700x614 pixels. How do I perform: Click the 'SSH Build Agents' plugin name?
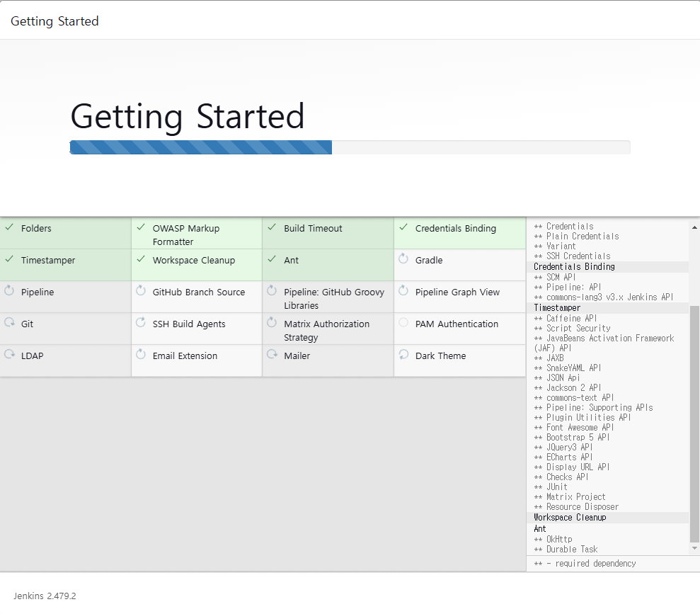coord(189,324)
